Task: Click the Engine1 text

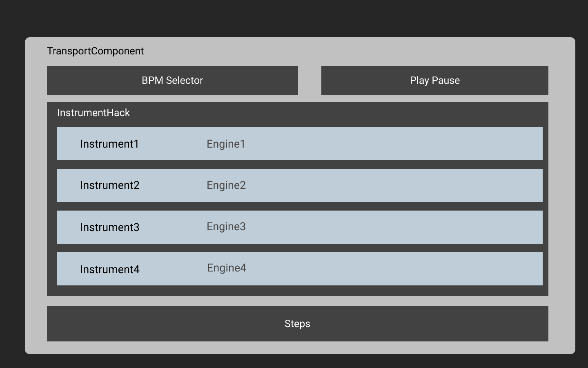Action: point(226,144)
